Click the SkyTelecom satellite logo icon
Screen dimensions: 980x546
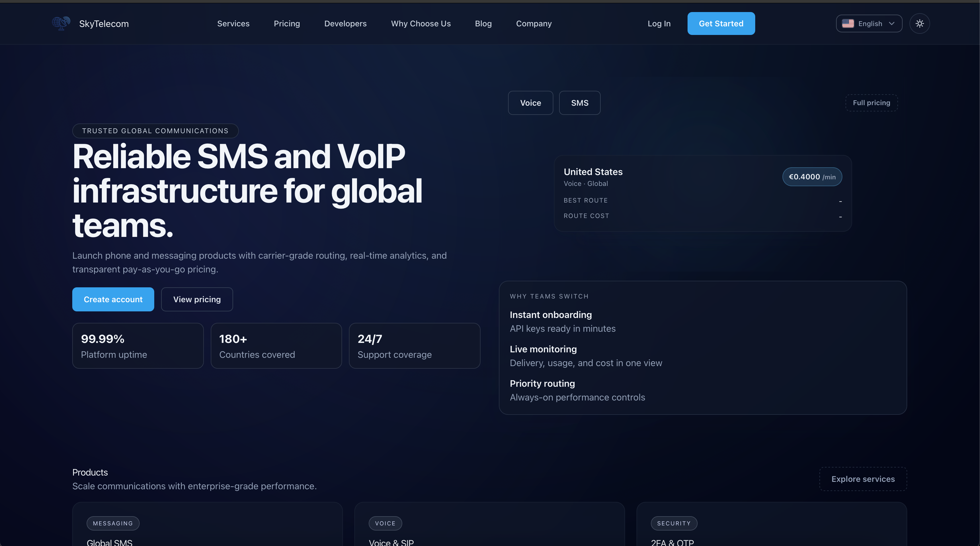pyautogui.click(x=61, y=23)
